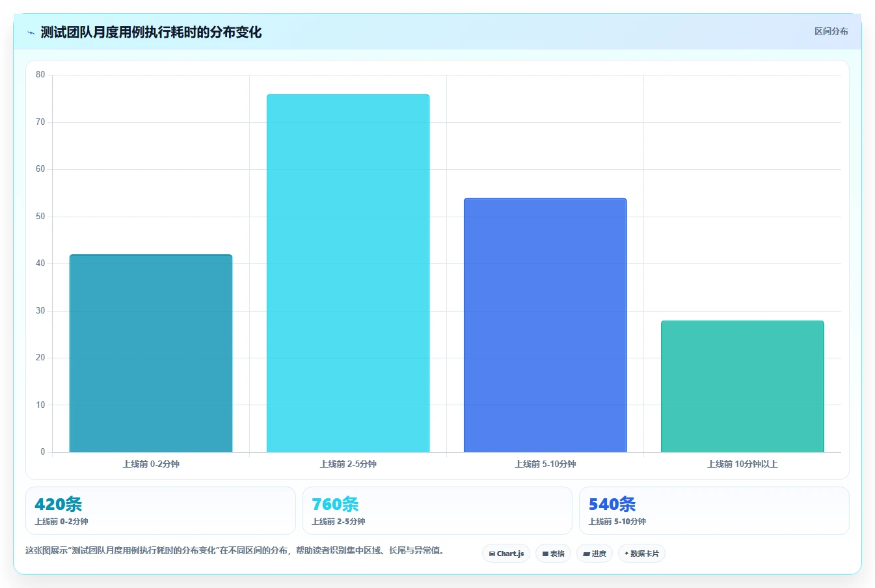Click the chart title 测试团队月度用例执行耗时的分布变化

[x=151, y=32]
